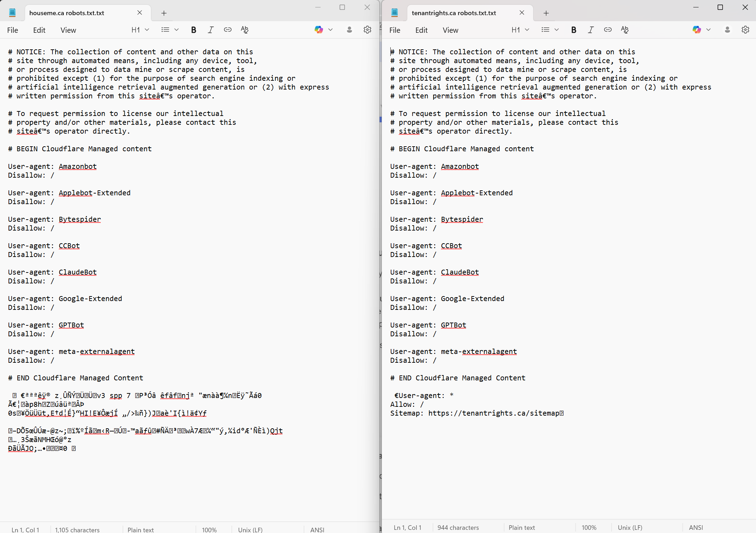Toggle bold formatting in houseme.ca window

tap(193, 30)
